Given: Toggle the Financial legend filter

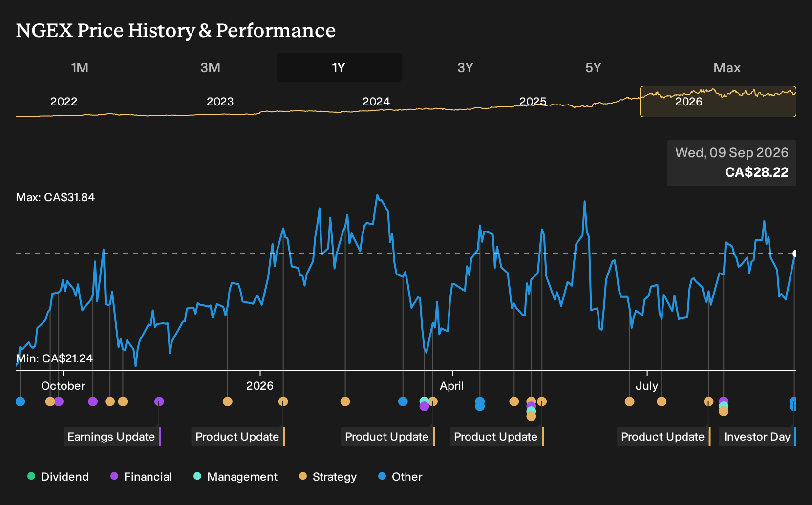Looking at the screenshot, I should point(141,476).
